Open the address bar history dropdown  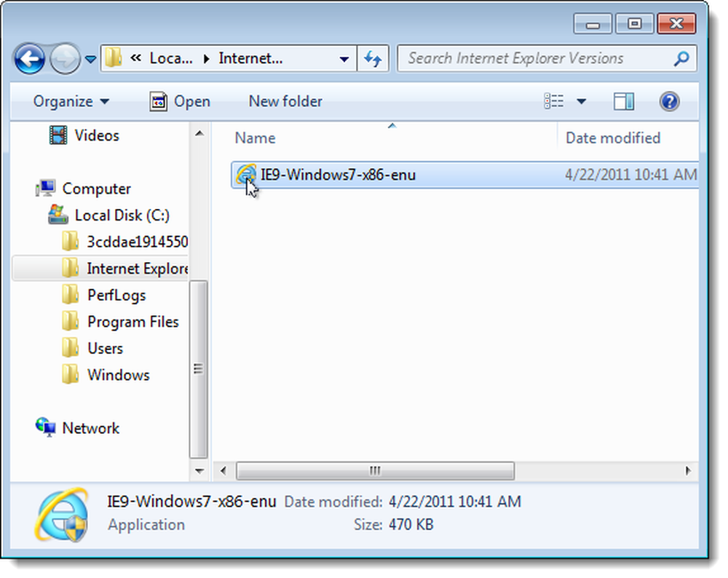(344, 59)
